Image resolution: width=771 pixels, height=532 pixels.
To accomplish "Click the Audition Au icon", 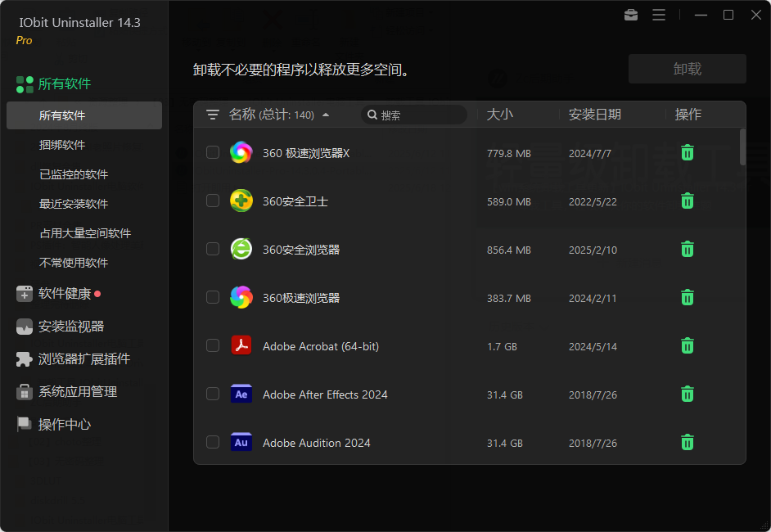I will pyautogui.click(x=241, y=441).
